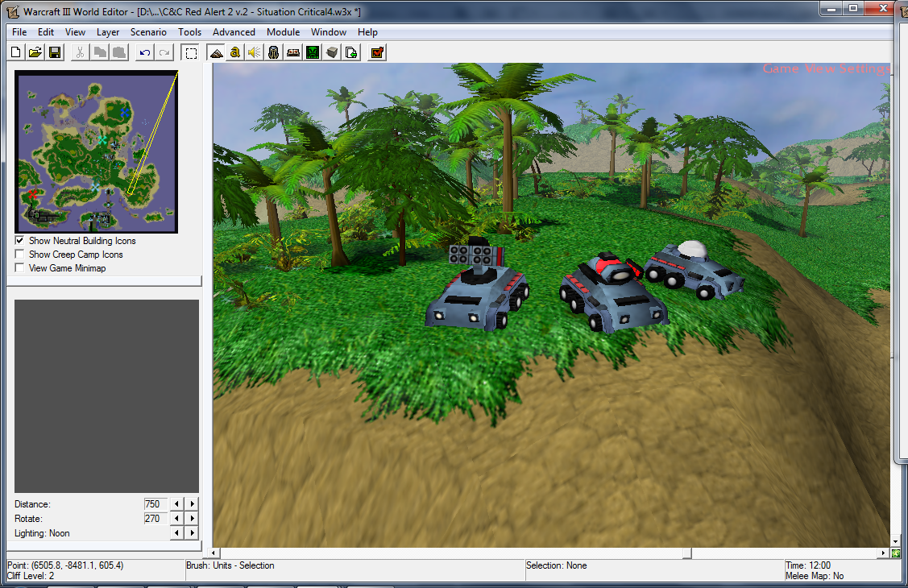Undo the last action

click(145, 52)
